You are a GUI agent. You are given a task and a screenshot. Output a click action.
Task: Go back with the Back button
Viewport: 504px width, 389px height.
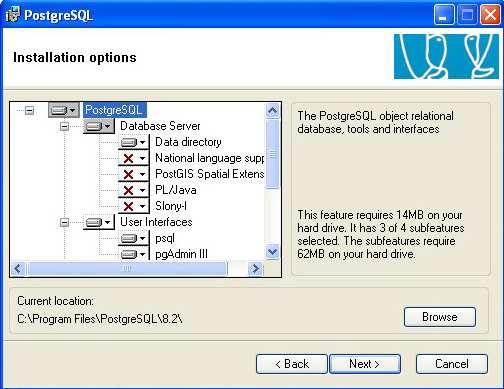[x=292, y=364]
